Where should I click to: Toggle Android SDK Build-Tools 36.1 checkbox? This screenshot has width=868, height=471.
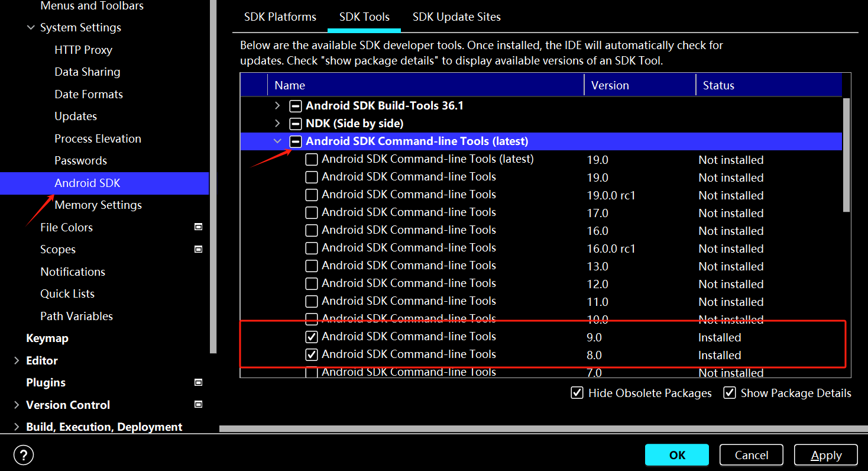tap(295, 106)
